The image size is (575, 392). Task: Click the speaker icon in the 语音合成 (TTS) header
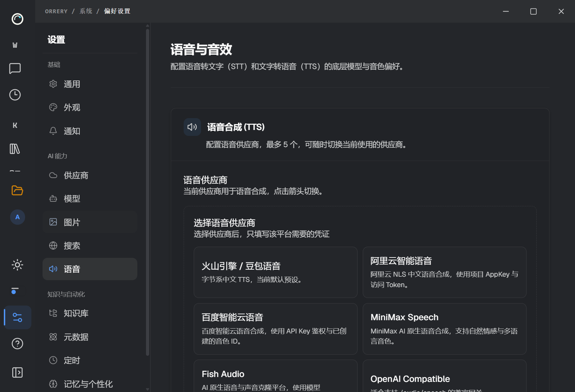coord(192,127)
